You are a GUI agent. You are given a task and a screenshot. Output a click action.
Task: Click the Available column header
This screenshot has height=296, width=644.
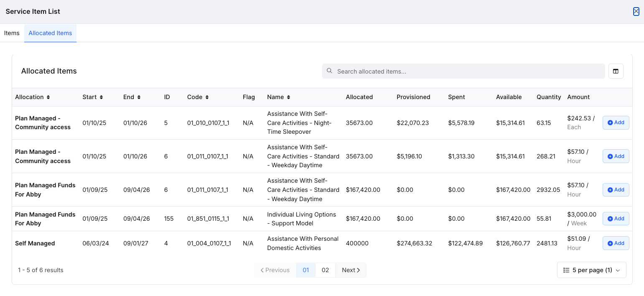[x=509, y=97]
